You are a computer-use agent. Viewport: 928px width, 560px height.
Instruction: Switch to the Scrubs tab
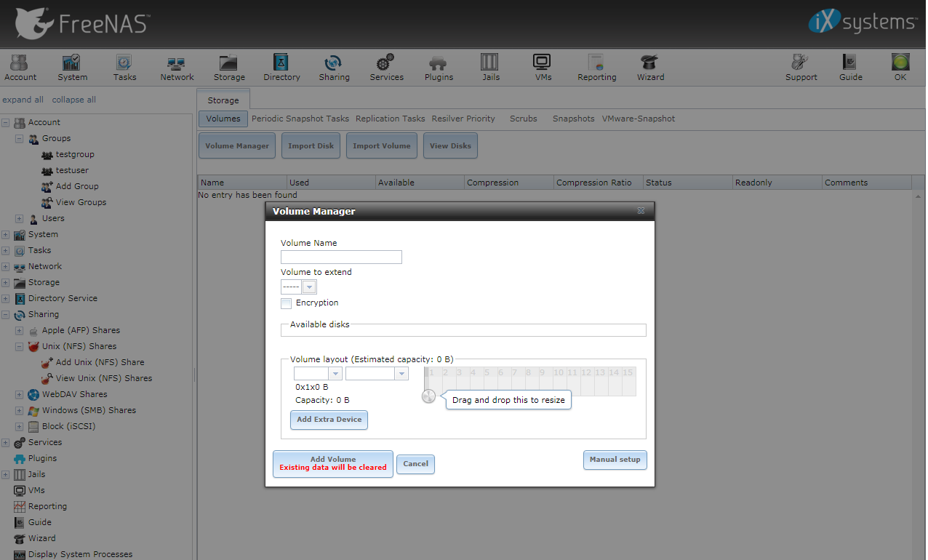tap(524, 119)
